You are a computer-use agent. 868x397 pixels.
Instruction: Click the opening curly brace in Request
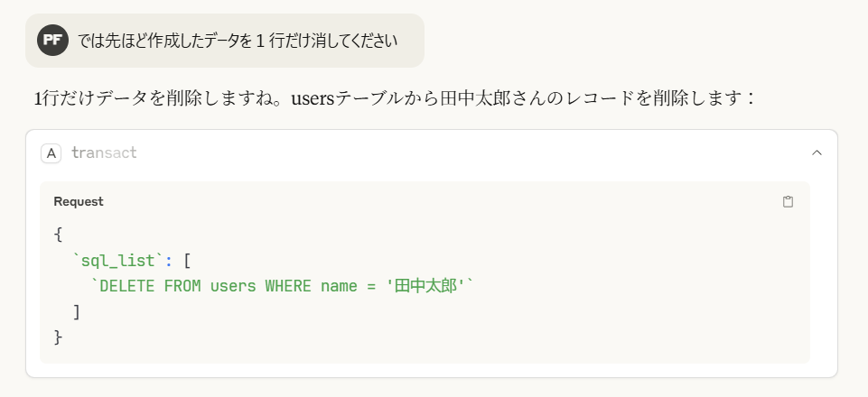pos(58,235)
